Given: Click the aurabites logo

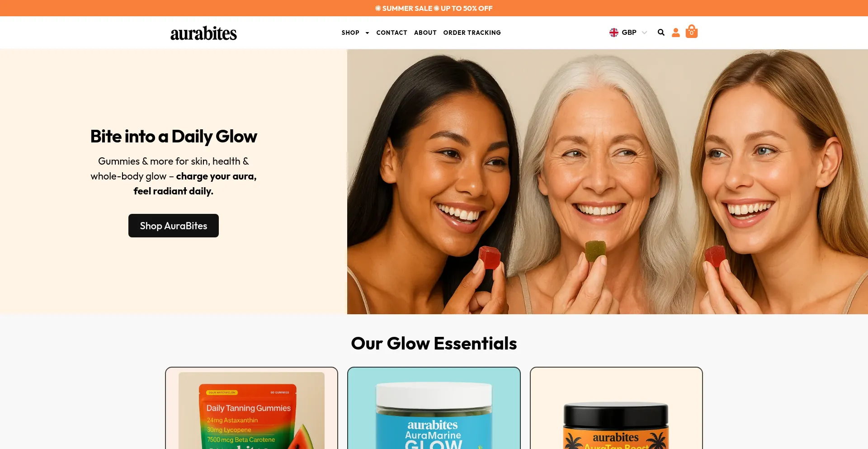Looking at the screenshot, I should [x=203, y=33].
